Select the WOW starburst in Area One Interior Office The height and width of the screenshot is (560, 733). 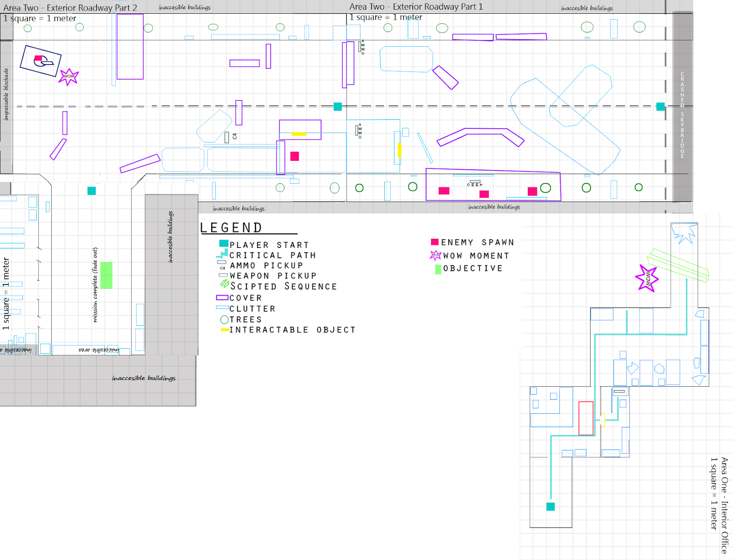647,278
